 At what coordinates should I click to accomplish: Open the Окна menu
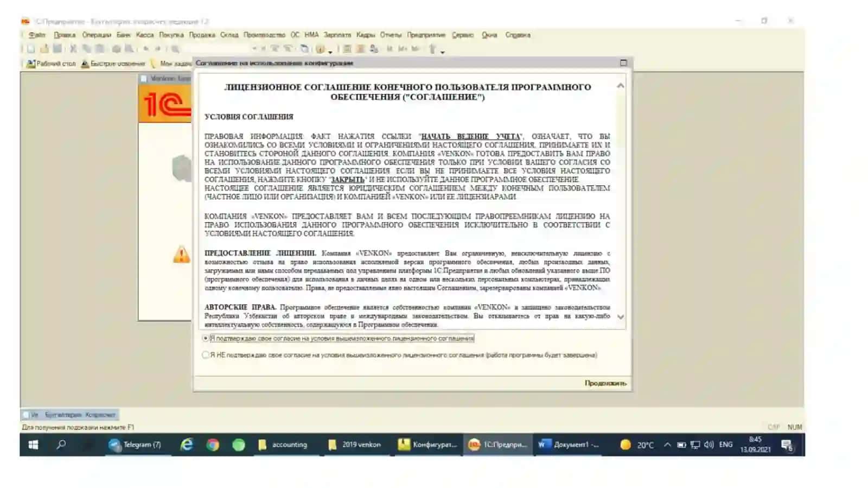(x=489, y=35)
